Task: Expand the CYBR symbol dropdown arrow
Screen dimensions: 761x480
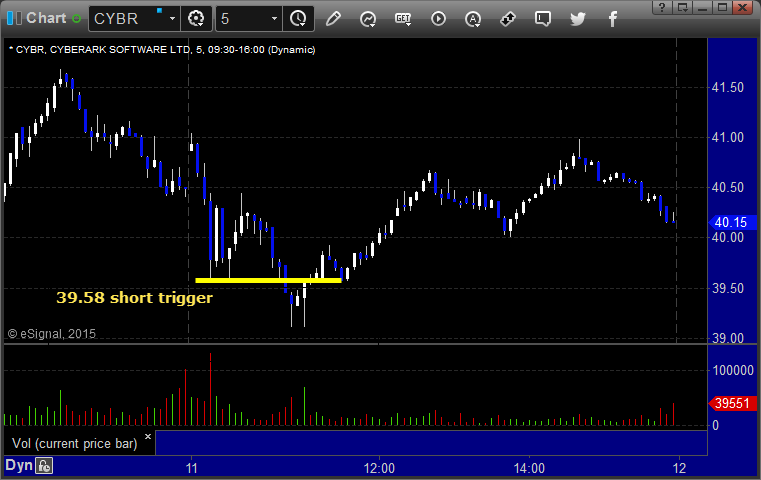Action: (x=172, y=18)
